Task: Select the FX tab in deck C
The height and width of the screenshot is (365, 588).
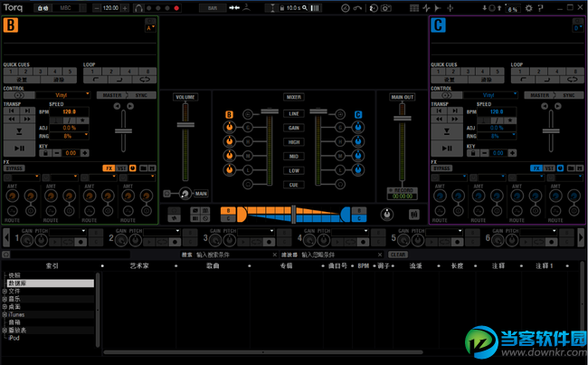Action: pyautogui.click(x=536, y=168)
